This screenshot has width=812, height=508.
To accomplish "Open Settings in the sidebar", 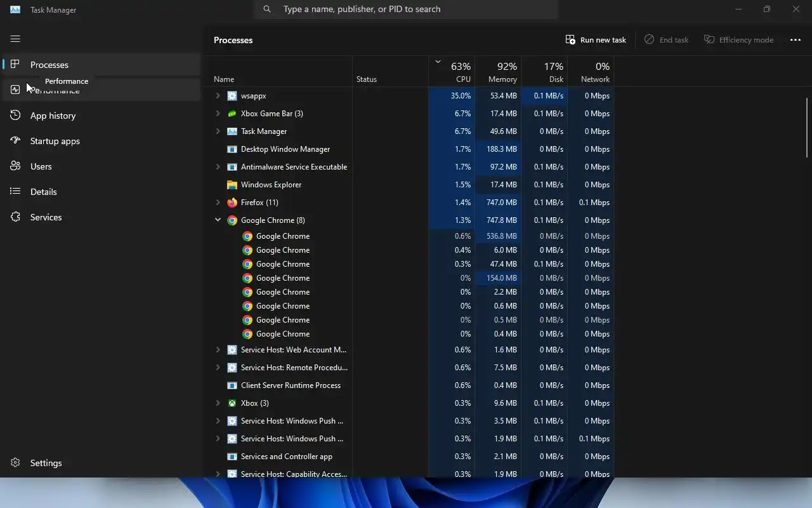I will [x=101, y=463].
